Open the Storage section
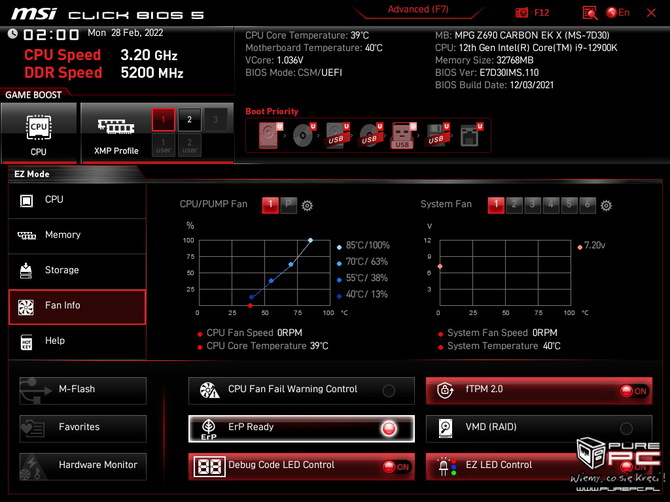Image resolution: width=670 pixels, height=502 pixels. click(77, 270)
